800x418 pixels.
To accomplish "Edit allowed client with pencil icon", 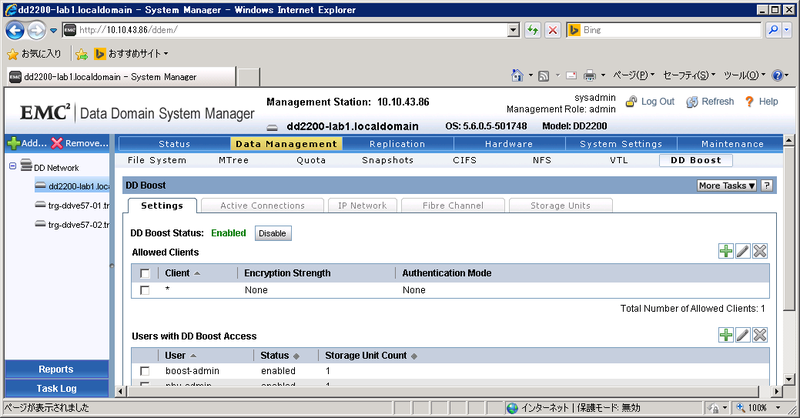I will click(x=743, y=251).
